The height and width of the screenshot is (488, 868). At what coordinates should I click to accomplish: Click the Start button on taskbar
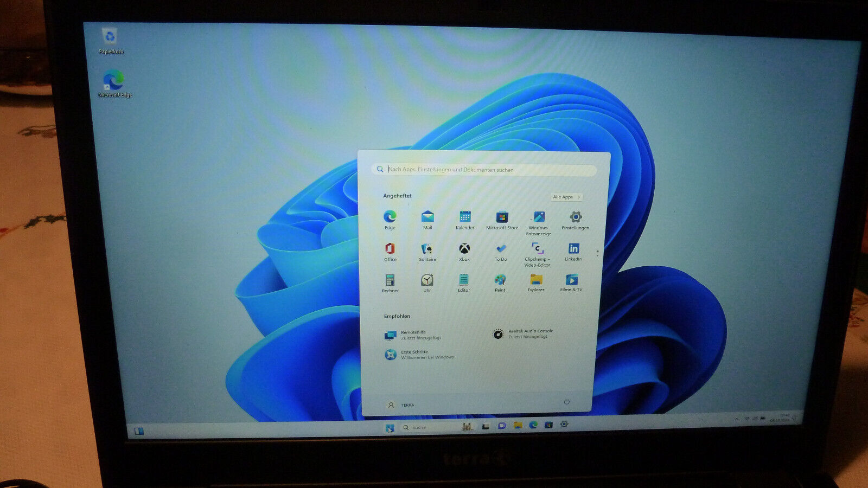[x=390, y=428]
